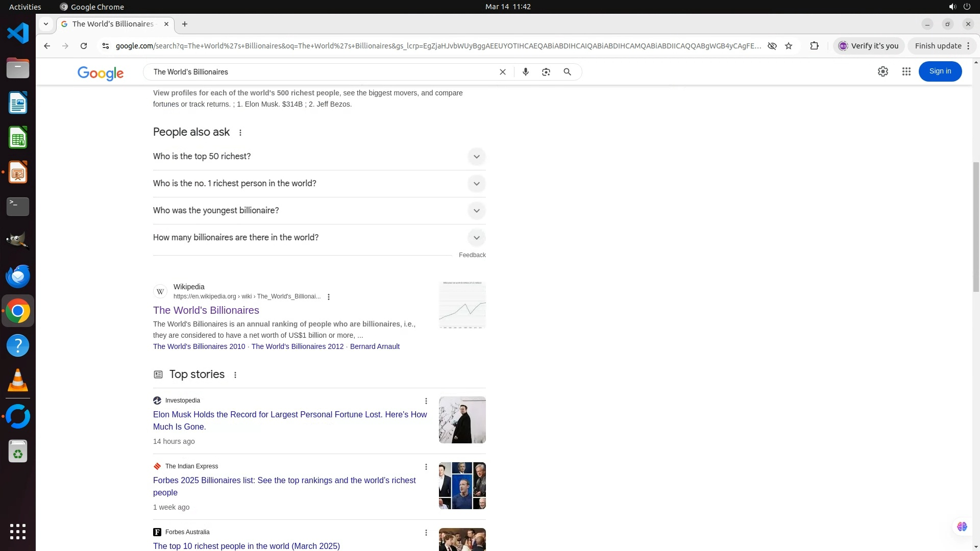Expand "Who was the youngest billionaire?"

[476, 211]
